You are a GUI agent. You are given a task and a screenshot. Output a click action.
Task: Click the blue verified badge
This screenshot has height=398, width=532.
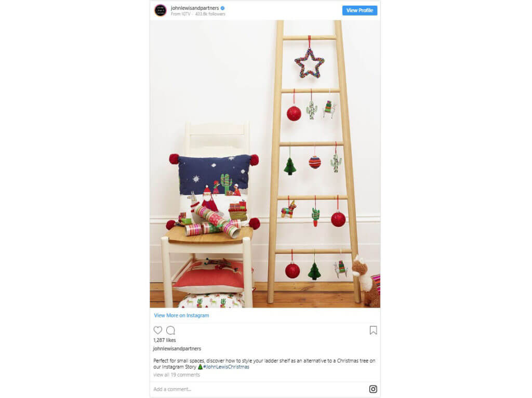pos(223,8)
